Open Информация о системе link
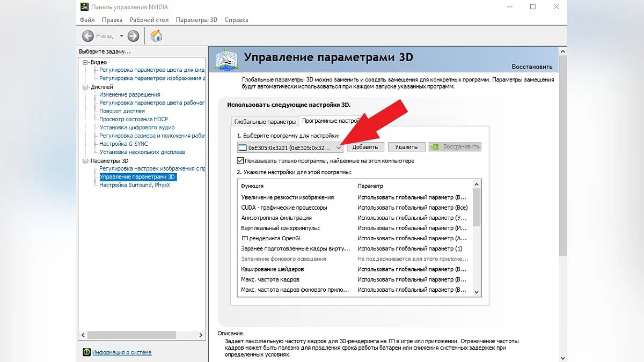The width and height of the screenshot is (644, 362). click(x=122, y=352)
